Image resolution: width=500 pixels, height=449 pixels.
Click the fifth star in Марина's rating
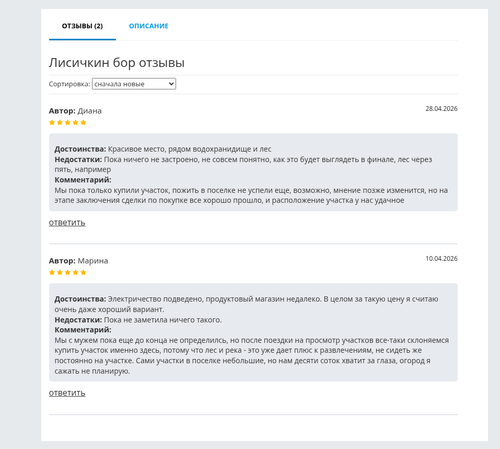(x=83, y=272)
